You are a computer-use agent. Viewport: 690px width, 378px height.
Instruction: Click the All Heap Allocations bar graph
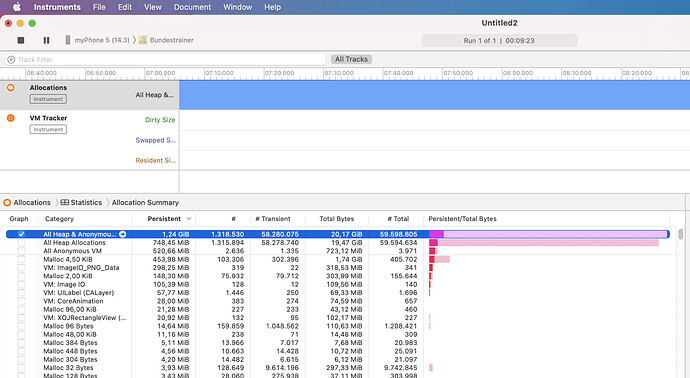click(544, 242)
